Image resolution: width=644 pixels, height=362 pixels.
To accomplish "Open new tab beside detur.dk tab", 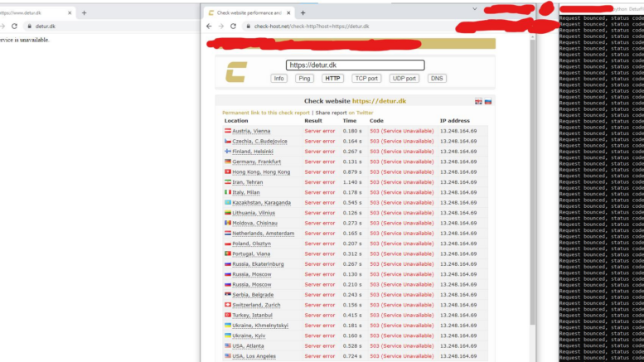I will coord(84,12).
